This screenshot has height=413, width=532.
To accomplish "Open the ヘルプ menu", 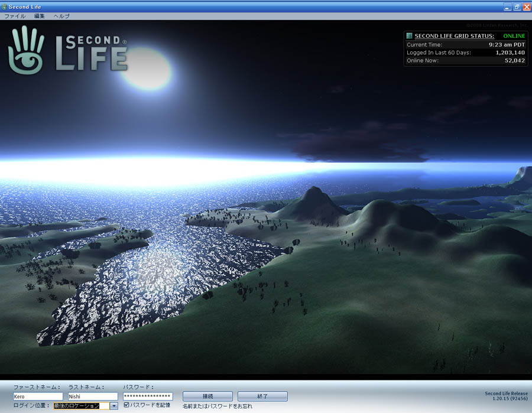I will [61, 16].
